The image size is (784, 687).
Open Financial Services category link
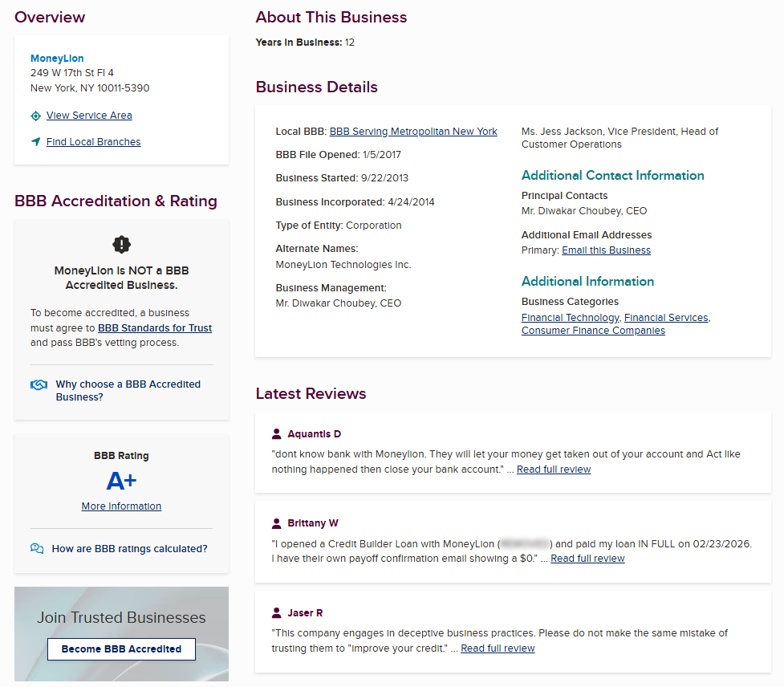click(666, 318)
